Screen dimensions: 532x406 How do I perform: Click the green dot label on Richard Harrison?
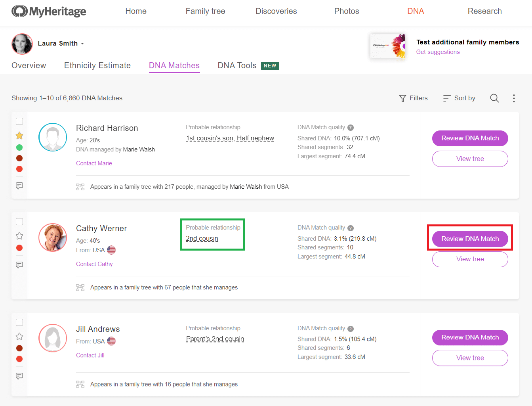[x=19, y=147]
